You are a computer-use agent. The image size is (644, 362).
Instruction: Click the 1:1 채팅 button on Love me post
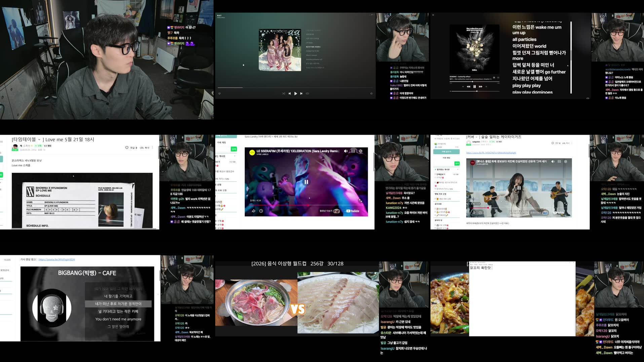pyautogui.click(x=48, y=146)
